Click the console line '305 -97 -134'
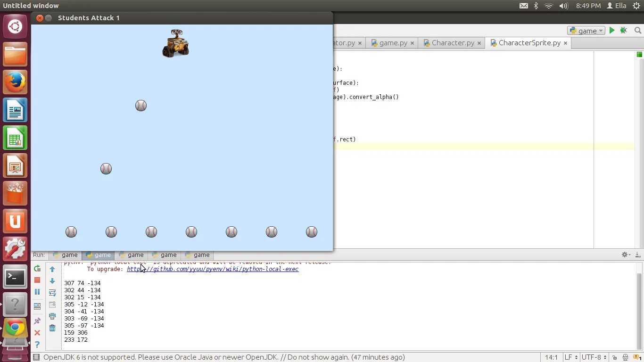Screen dimensions: 644x362 (84, 325)
